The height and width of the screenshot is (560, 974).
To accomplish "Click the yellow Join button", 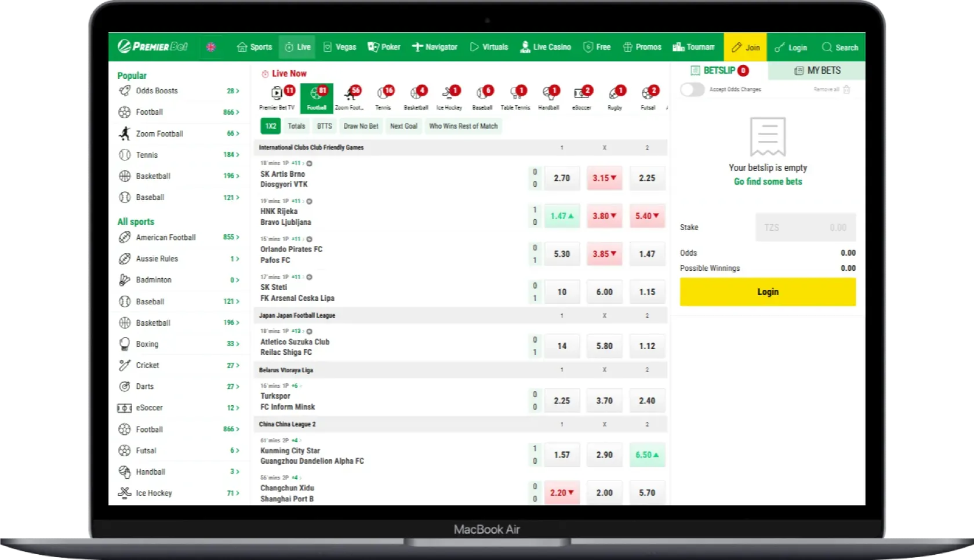I will (x=746, y=47).
